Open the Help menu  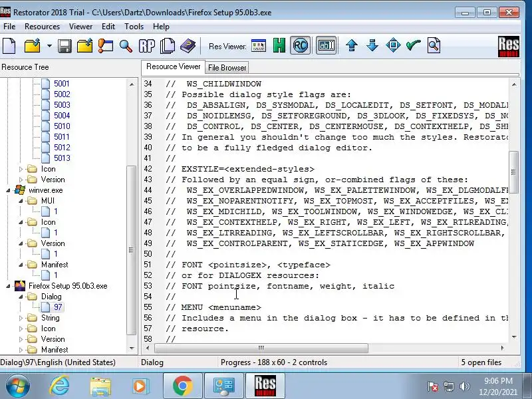pos(161,27)
